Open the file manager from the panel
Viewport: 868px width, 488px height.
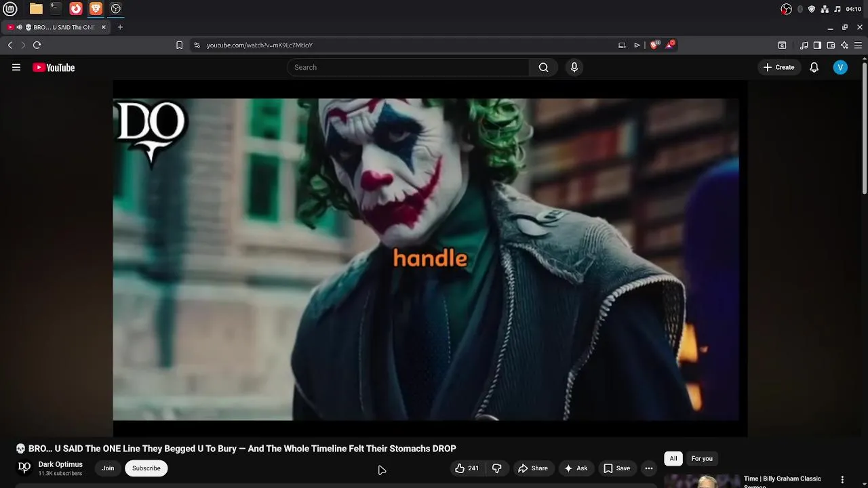tap(36, 9)
